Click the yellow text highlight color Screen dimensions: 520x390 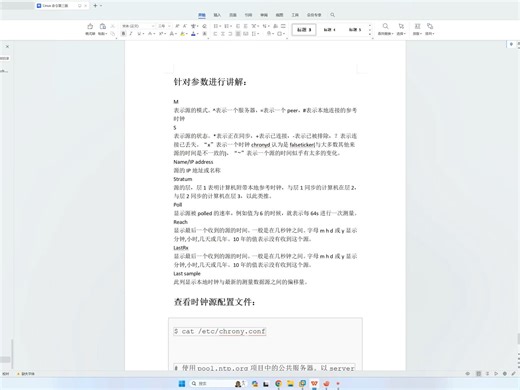click(x=182, y=34)
